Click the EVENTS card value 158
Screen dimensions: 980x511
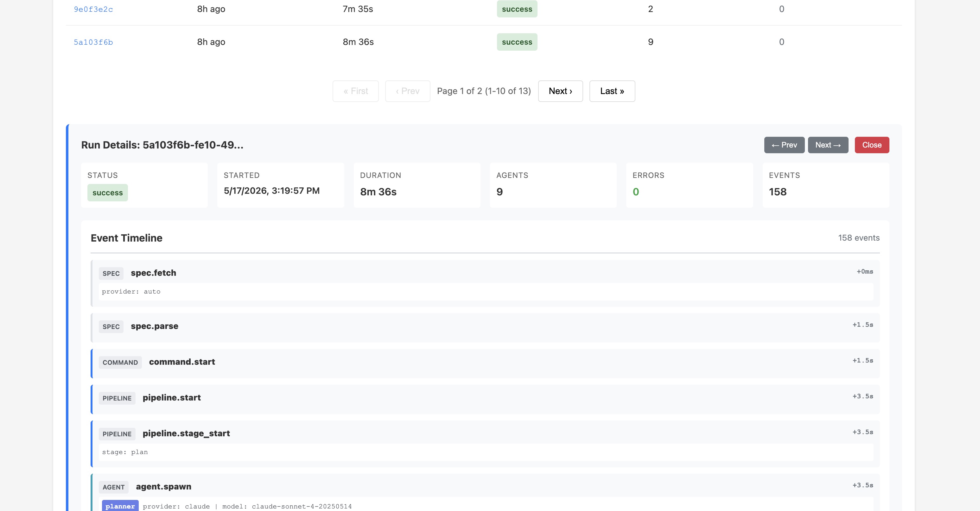(x=778, y=192)
